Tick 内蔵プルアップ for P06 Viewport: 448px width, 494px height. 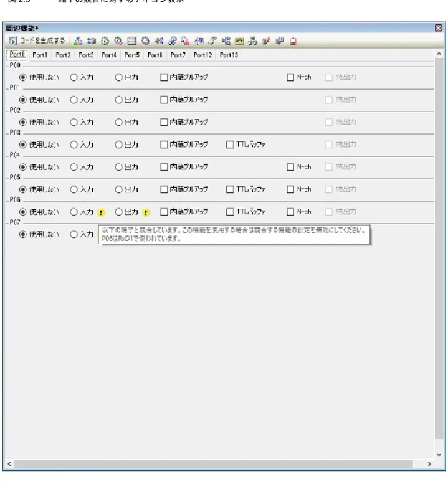pyautogui.click(x=184, y=212)
